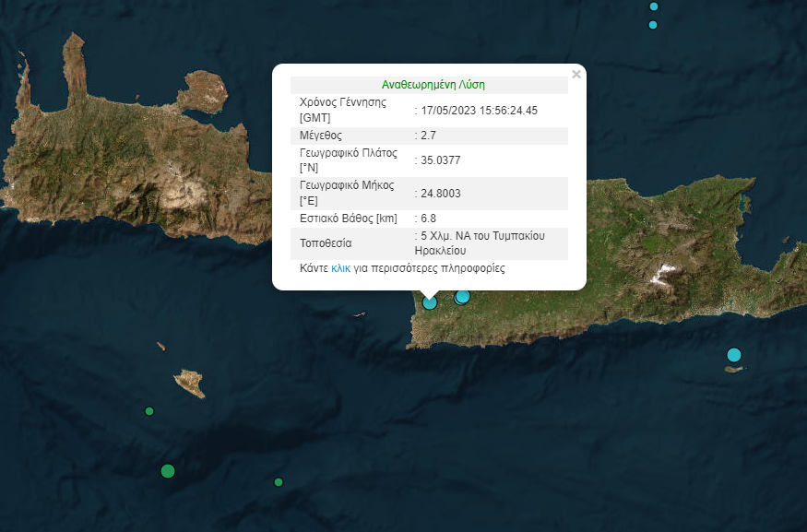Close the earthquake info popup
Viewport: 807px width, 532px height.
[x=576, y=75]
